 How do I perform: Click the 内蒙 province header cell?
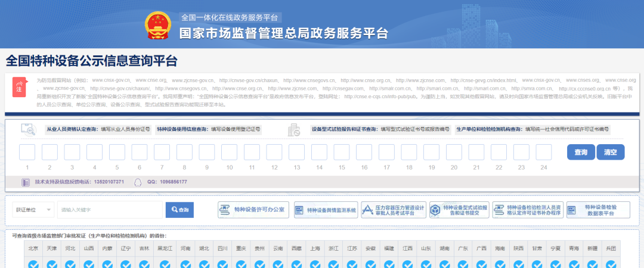pyautogui.click(x=107, y=248)
